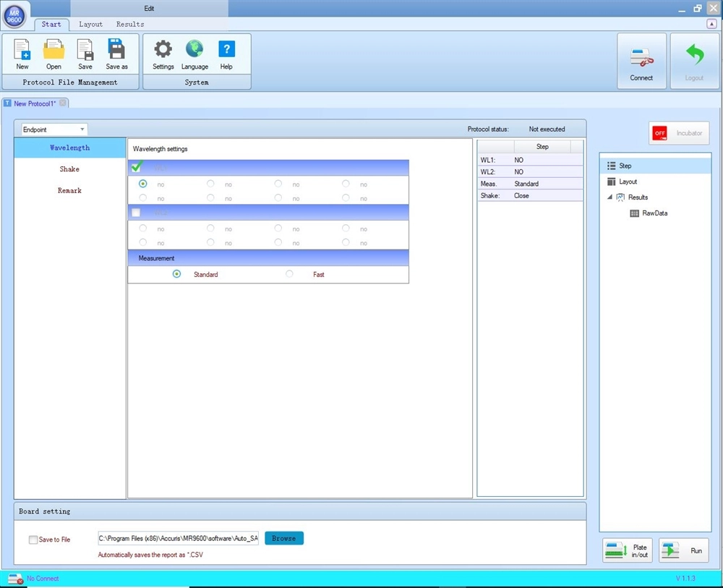Save the current protocol

(x=85, y=54)
